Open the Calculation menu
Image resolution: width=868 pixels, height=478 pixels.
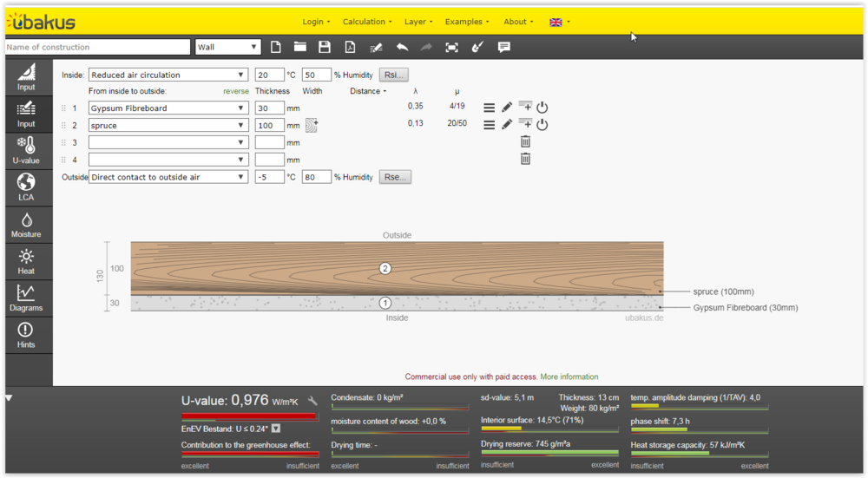pyautogui.click(x=366, y=22)
